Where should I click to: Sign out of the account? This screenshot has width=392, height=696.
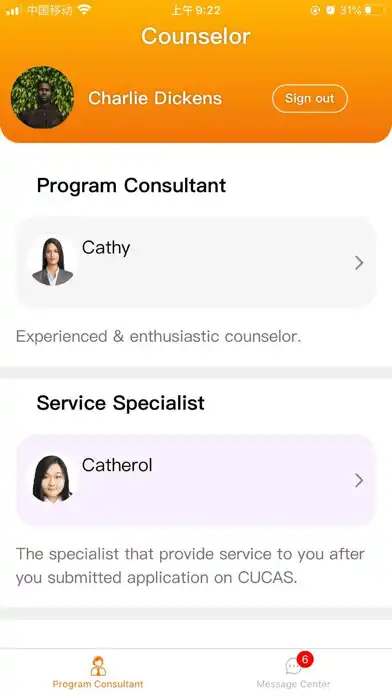[x=310, y=99]
